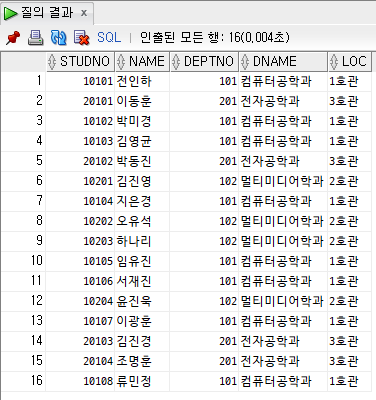This screenshot has width=376, height=400.
Task: Click the cell with STUDNO 20102
Action: click(80, 161)
